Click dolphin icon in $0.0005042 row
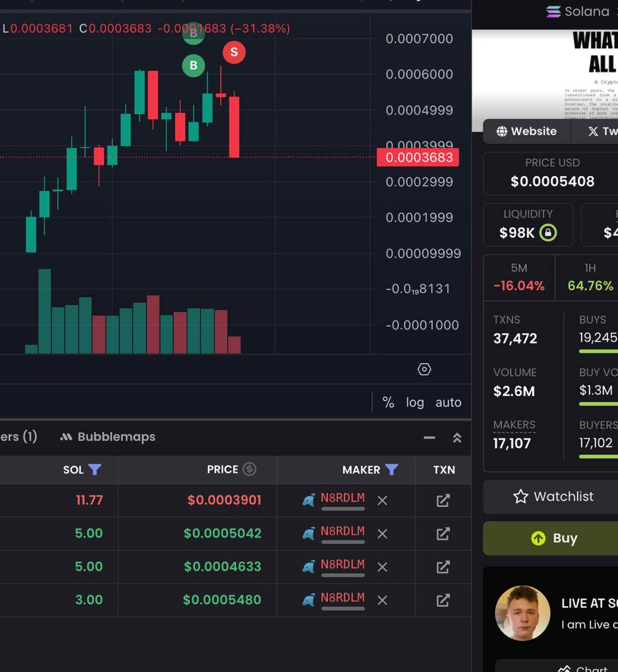 tap(308, 534)
